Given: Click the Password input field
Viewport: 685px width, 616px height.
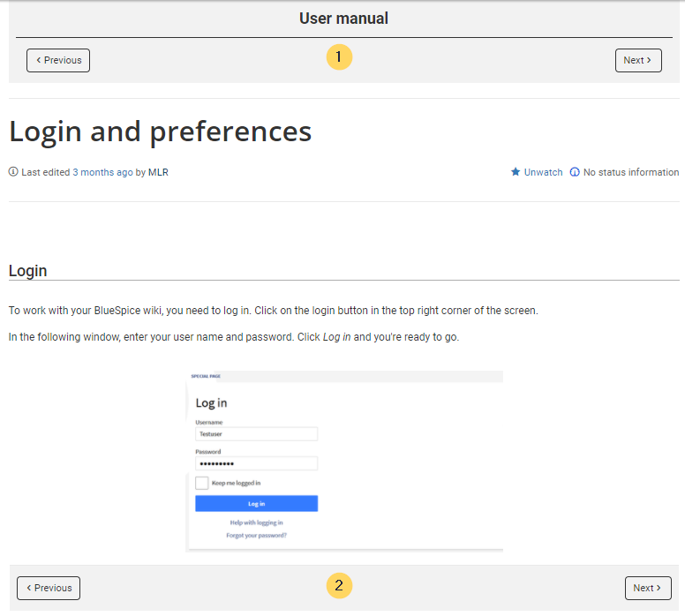Looking at the screenshot, I should point(257,463).
